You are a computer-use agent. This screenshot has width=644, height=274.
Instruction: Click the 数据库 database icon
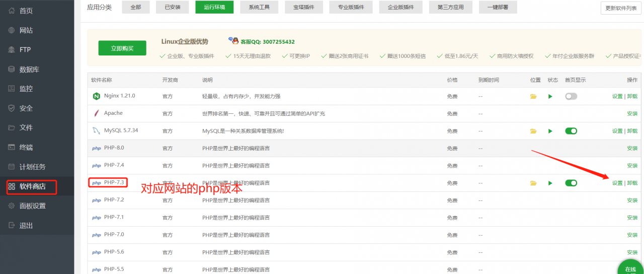[x=12, y=69]
